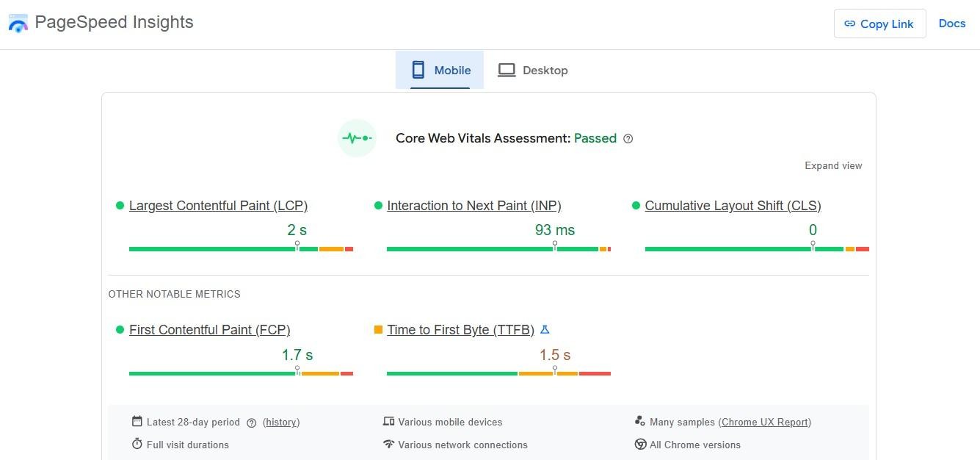
Task: Click the TTFB value 1.5 s
Action: click(555, 355)
